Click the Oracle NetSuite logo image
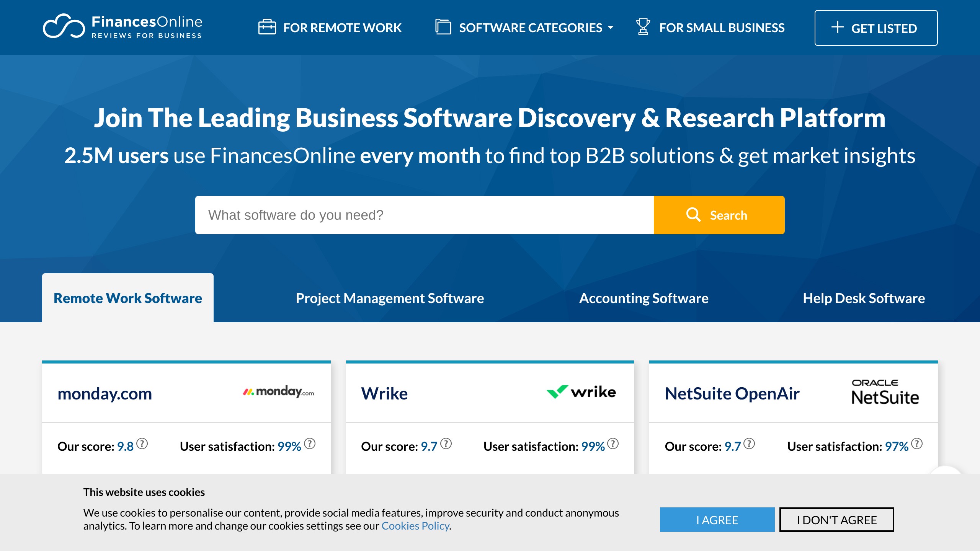Viewport: 980px width, 551px height. (885, 392)
